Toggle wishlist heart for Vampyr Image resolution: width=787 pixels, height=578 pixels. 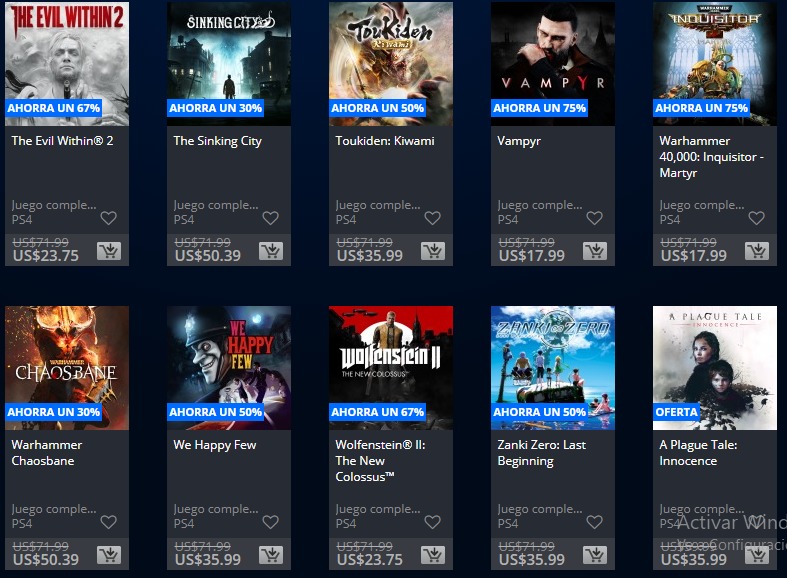click(594, 218)
